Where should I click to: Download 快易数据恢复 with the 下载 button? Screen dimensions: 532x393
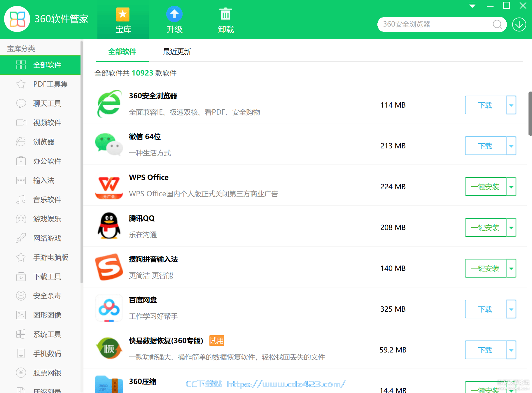coord(486,350)
